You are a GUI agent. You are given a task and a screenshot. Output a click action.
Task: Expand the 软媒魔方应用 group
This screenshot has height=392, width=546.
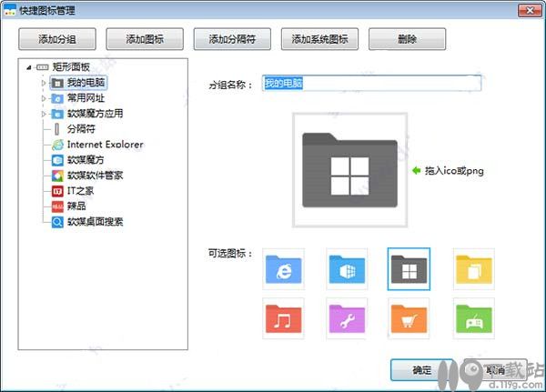(x=44, y=114)
